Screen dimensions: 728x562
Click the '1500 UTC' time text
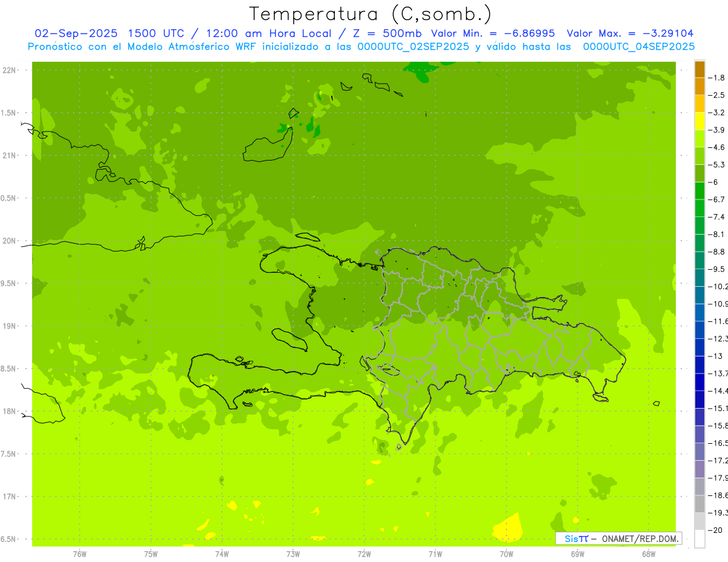pyautogui.click(x=155, y=33)
